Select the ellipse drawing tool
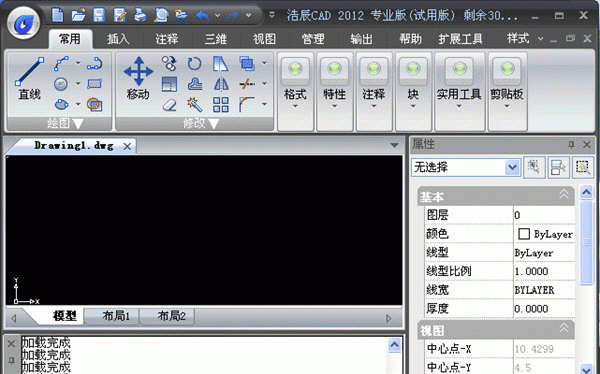 (61, 104)
